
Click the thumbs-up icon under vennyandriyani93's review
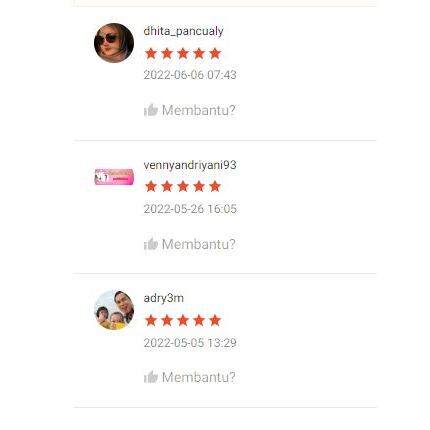click(151, 244)
